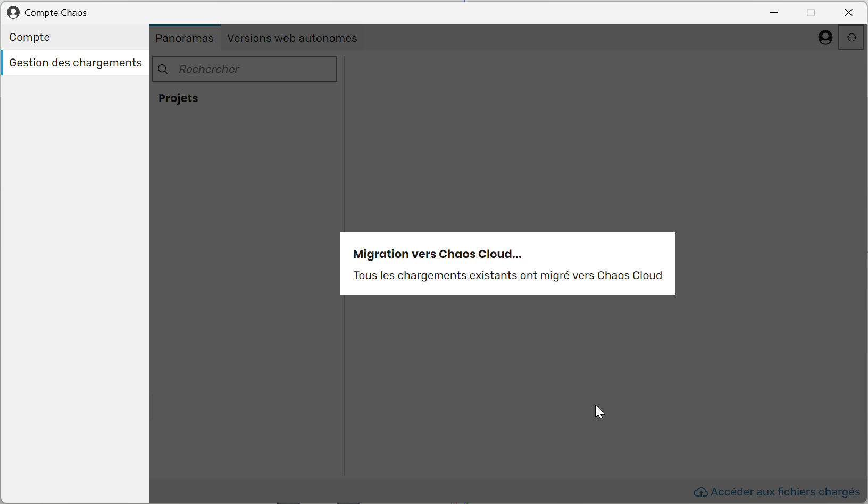Image resolution: width=868 pixels, height=504 pixels.
Task: Close the Compte Chaos window
Action: pyautogui.click(x=848, y=12)
